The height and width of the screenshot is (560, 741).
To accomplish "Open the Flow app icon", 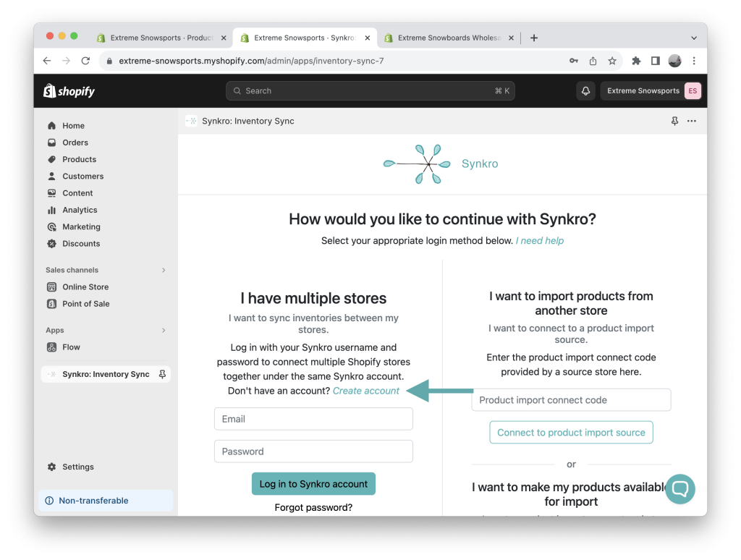I will [51, 347].
